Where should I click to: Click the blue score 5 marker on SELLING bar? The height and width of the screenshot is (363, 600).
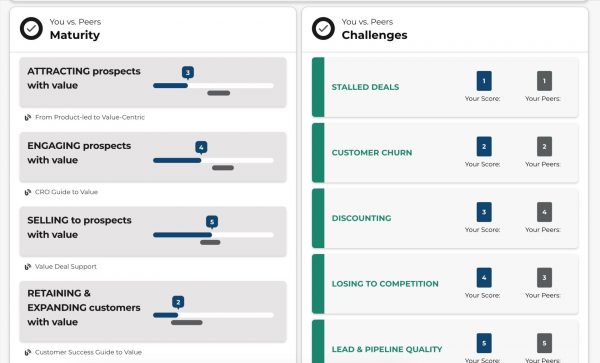tap(212, 222)
